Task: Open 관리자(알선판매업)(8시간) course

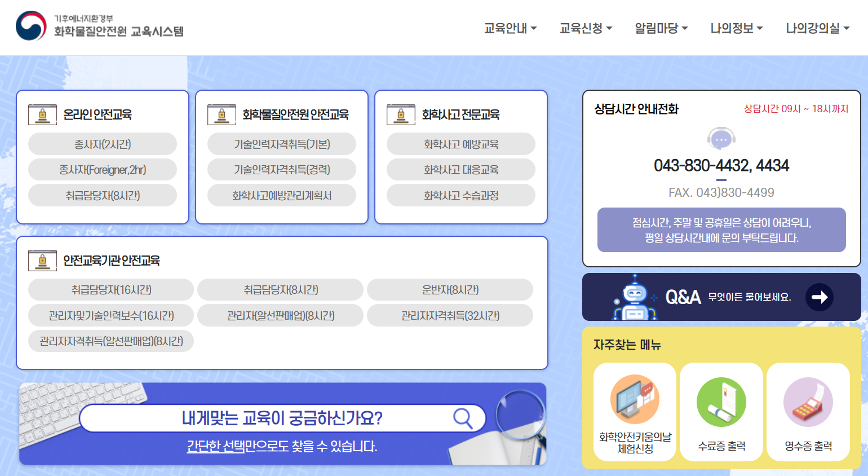Action: click(x=281, y=315)
